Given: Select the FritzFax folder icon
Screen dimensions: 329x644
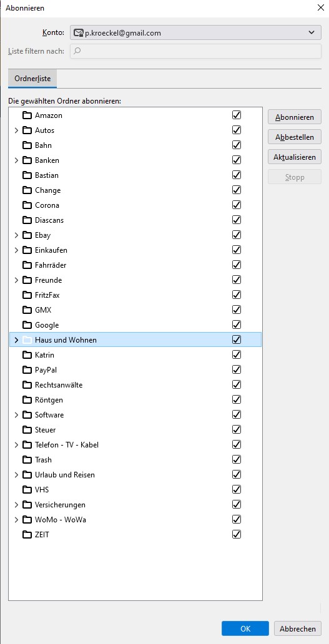Looking at the screenshot, I should (27, 295).
